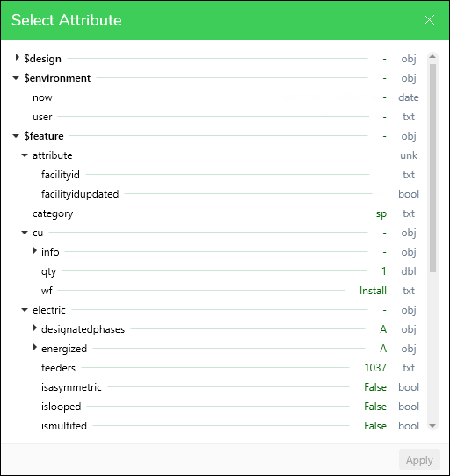This screenshot has height=476, width=450.
Task: Pick the category attribute
Action: [x=226, y=213]
